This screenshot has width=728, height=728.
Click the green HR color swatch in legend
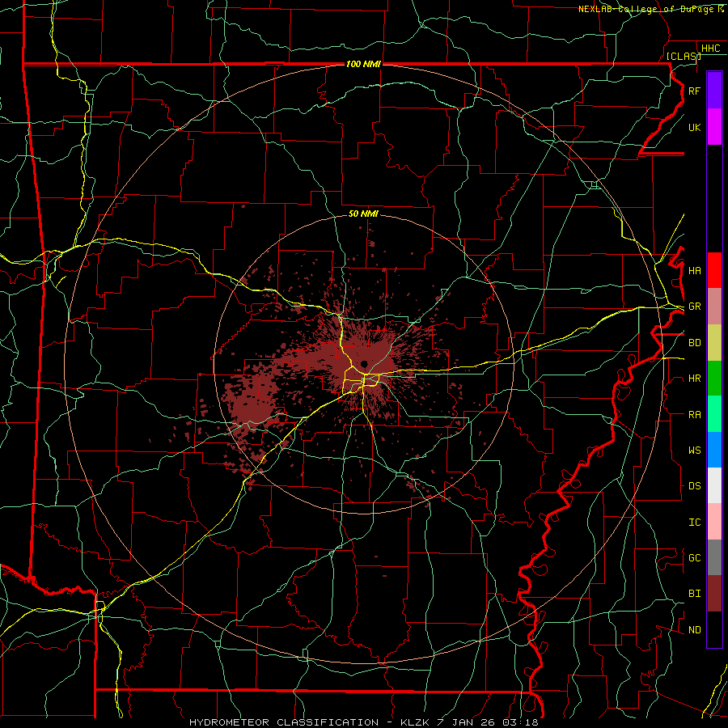(714, 379)
